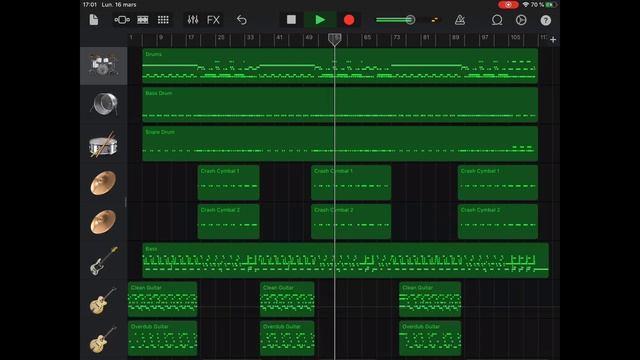This screenshot has width=640, height=360.
Task: Undo the last action
Action: [242, 20]
